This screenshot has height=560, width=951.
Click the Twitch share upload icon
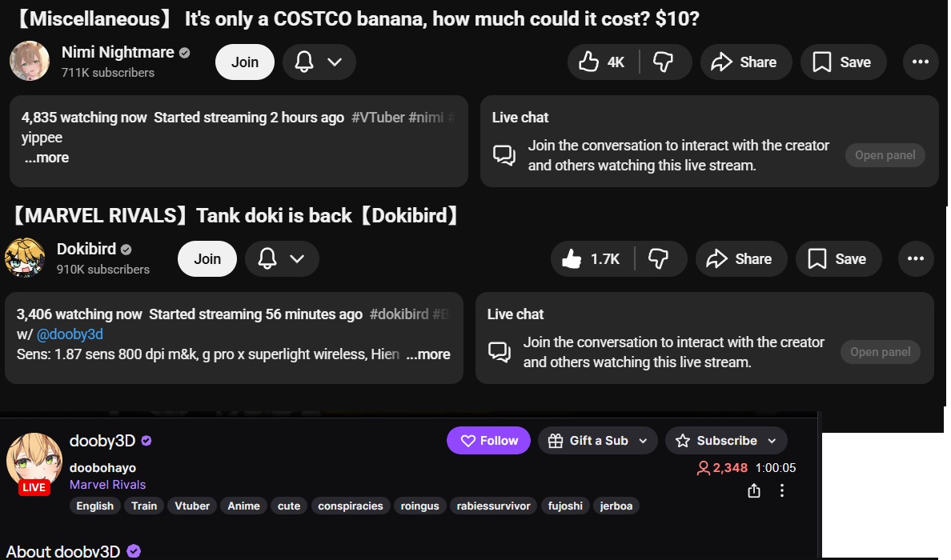[x=754, y=490]
